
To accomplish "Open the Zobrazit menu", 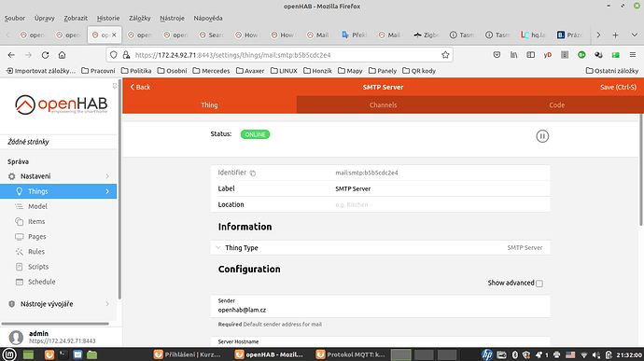I will click(x=76, y=18).
